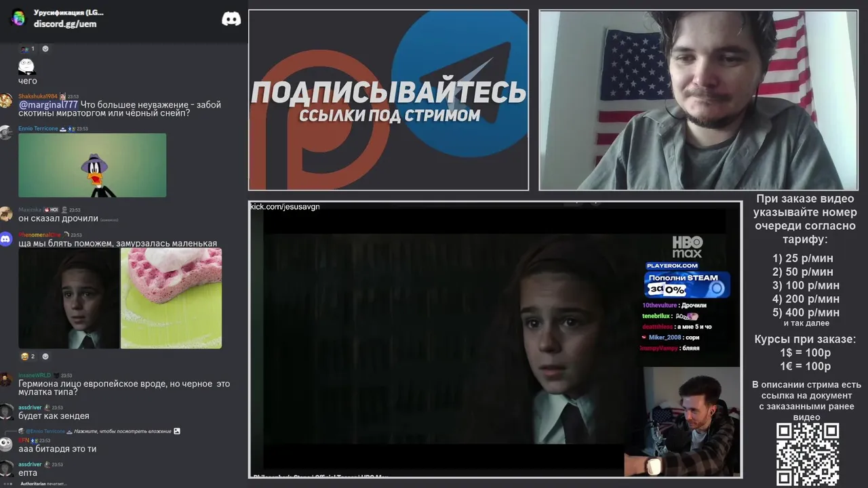Screen dimensions: 868x488
Task: Click the 400 р/мин tariff line
Action: tap(806, 312)
